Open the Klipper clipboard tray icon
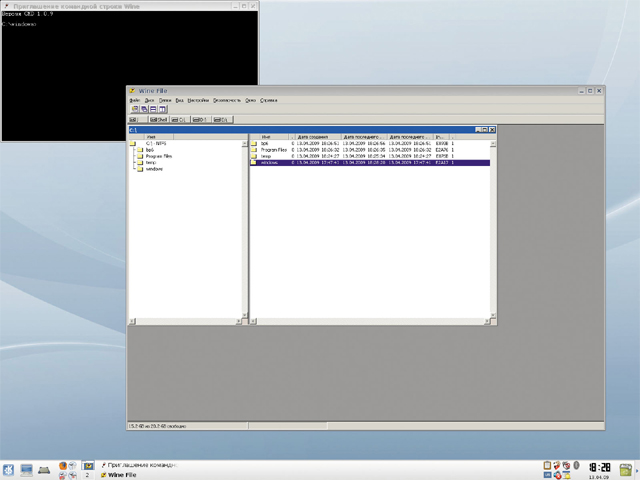 pos(547,466)
